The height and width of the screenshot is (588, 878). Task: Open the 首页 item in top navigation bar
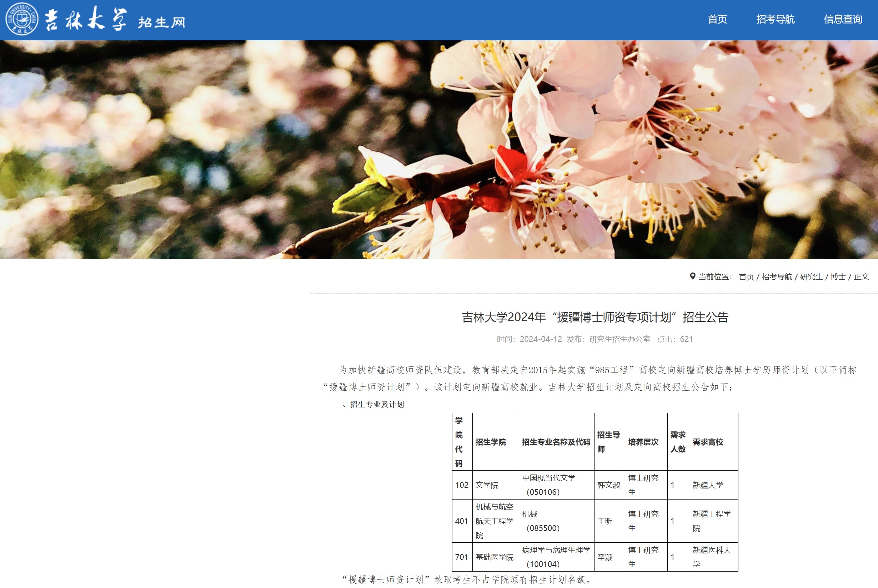point(717,19)
